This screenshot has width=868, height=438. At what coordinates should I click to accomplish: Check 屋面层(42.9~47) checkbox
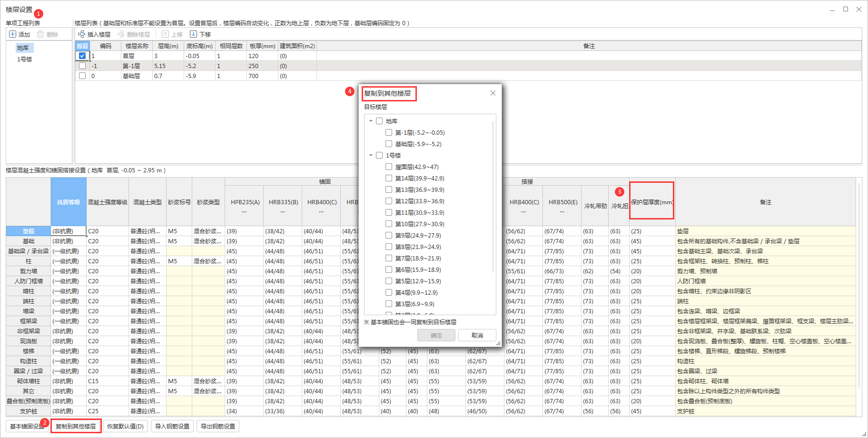pyautogui.click(x=389, y=167)
